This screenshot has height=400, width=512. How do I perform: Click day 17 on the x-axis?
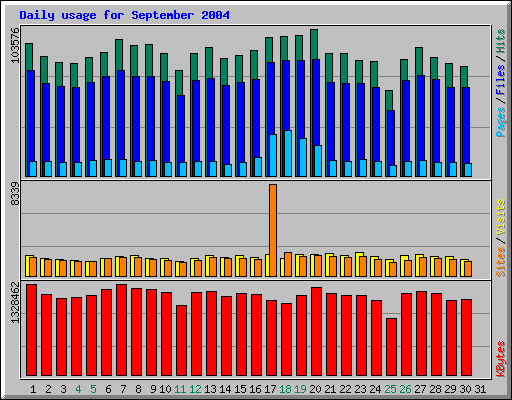[x=270, y=389]
